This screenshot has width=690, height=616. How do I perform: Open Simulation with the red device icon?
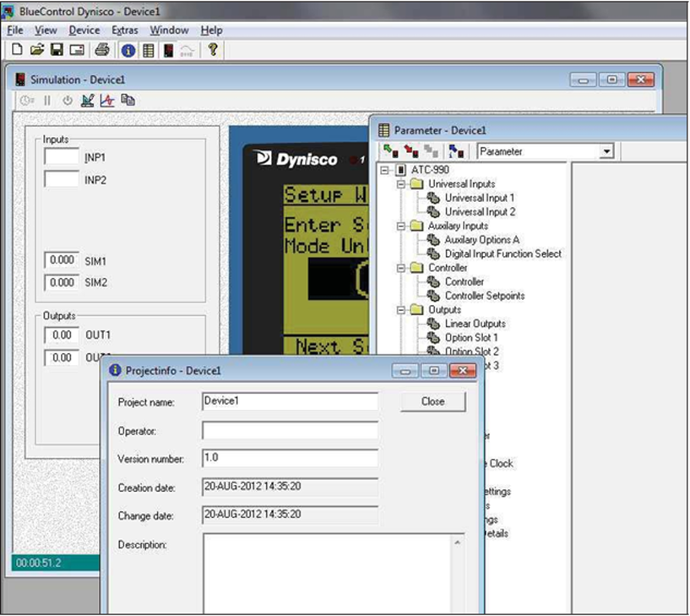pyautogui.click(x=168, y=50)
